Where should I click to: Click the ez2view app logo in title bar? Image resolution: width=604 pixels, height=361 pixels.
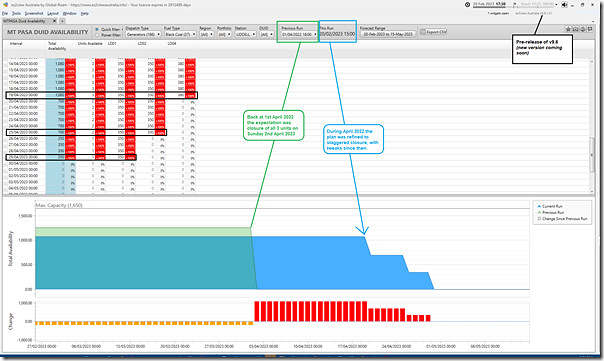[x=5, y=5]
